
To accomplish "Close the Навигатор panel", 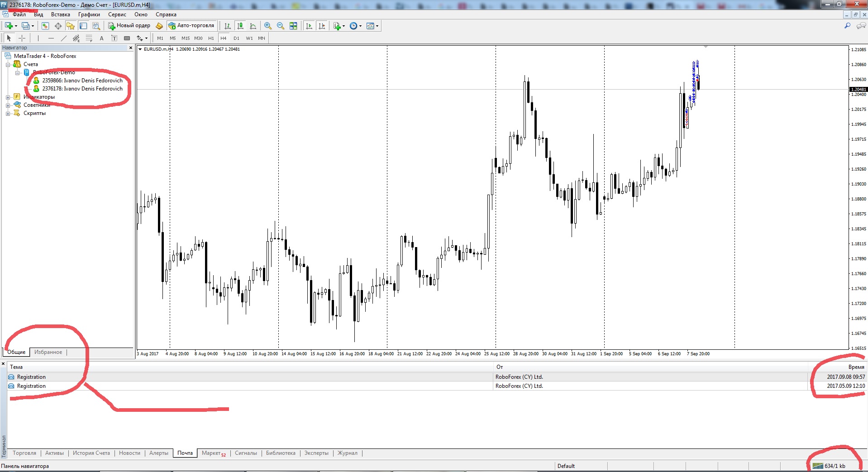I will (x=131, y=48).
